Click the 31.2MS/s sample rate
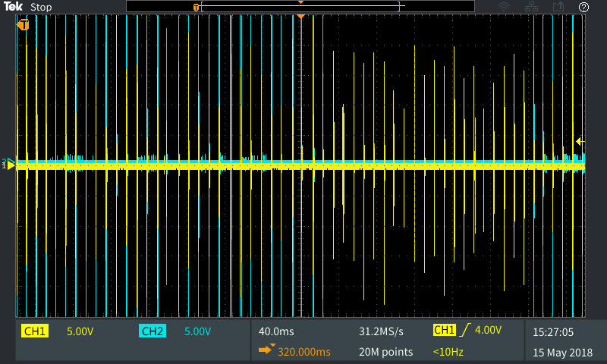Image resolution: width=607 pixels, height=364 pixels. [381, 331]
